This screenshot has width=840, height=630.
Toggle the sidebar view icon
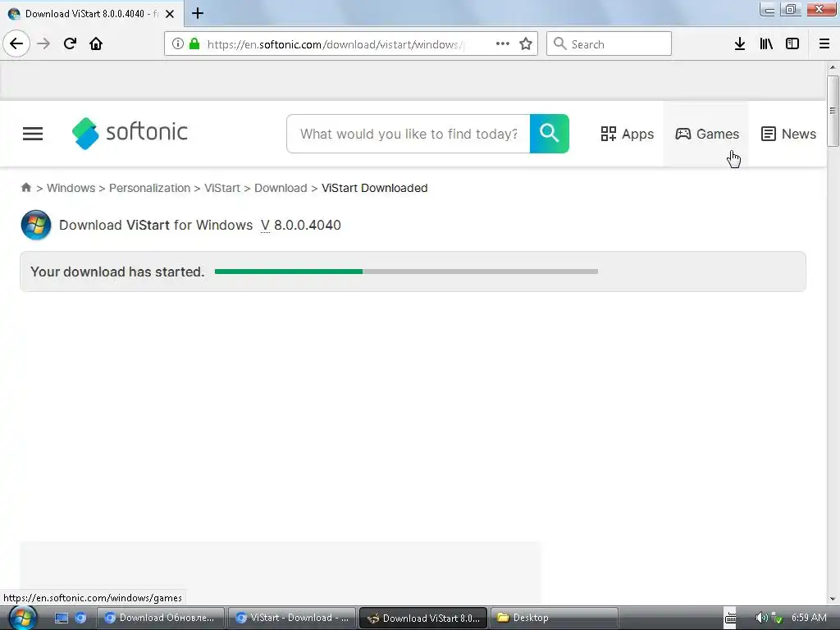point(792,44)
